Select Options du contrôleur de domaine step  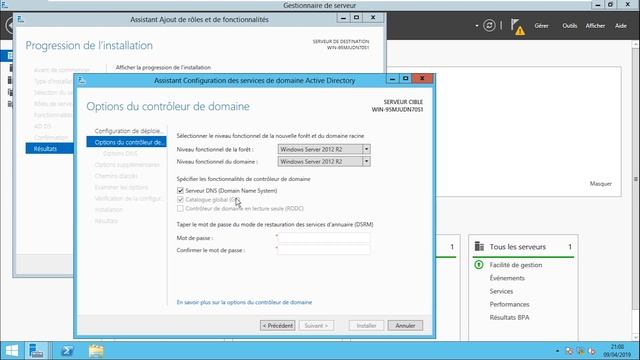[127, 142]
